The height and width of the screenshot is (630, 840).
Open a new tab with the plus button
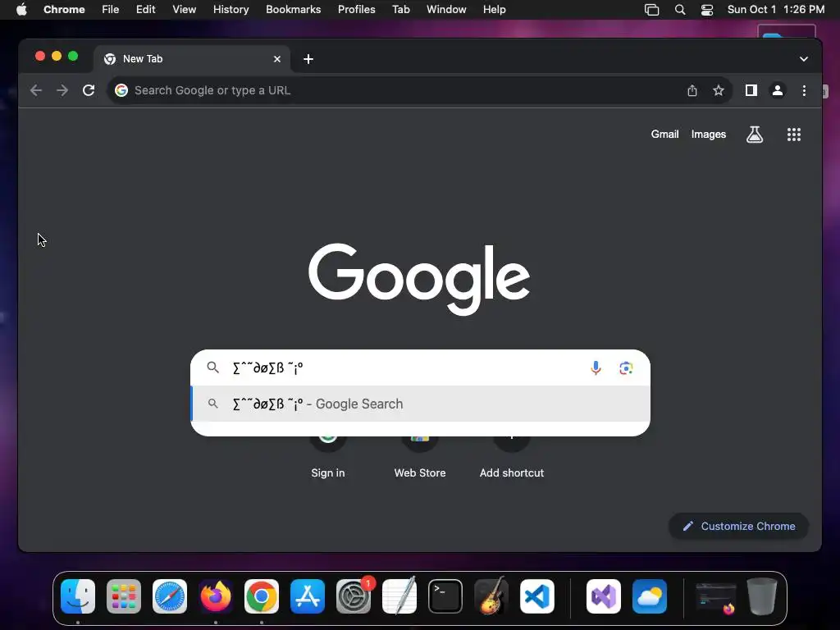click(x=308, y=59)
